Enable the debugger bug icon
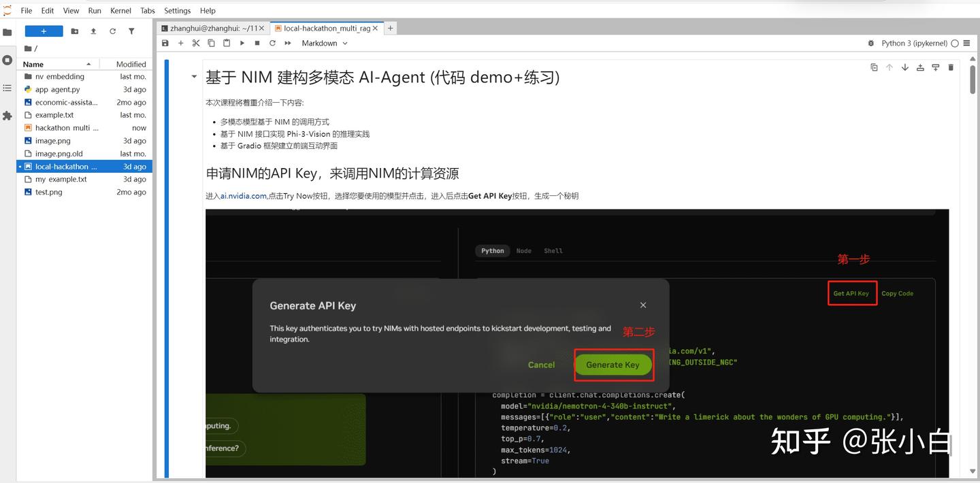Screen dimensions: 980x483 coord(871,43)
